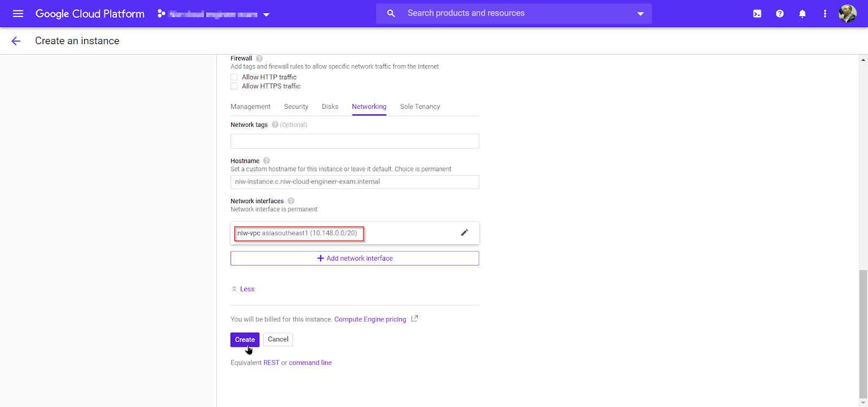Click the scrollbar up arrow
This screenshot has height=407, width=868.
click(863, 60)
